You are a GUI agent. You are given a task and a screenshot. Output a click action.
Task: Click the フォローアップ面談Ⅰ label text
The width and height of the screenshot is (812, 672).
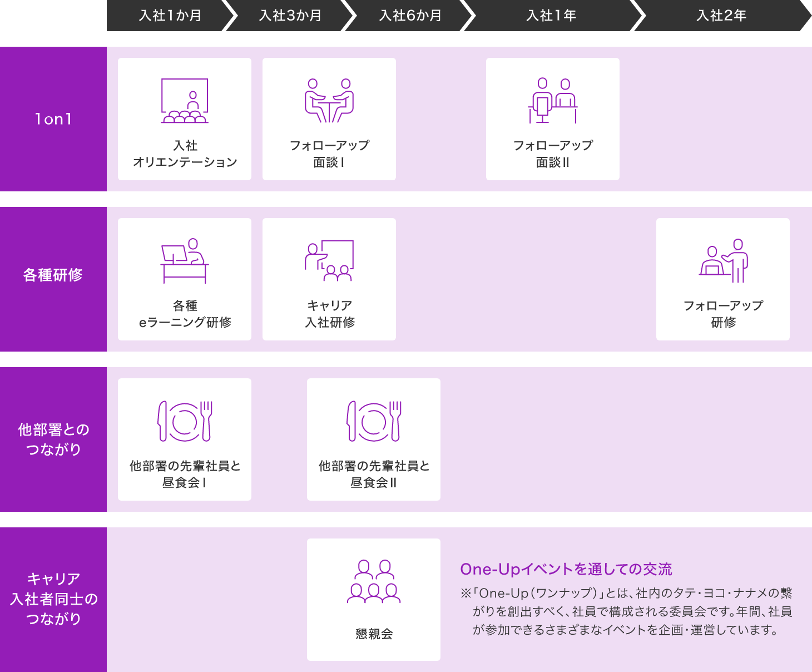[329, 154]
